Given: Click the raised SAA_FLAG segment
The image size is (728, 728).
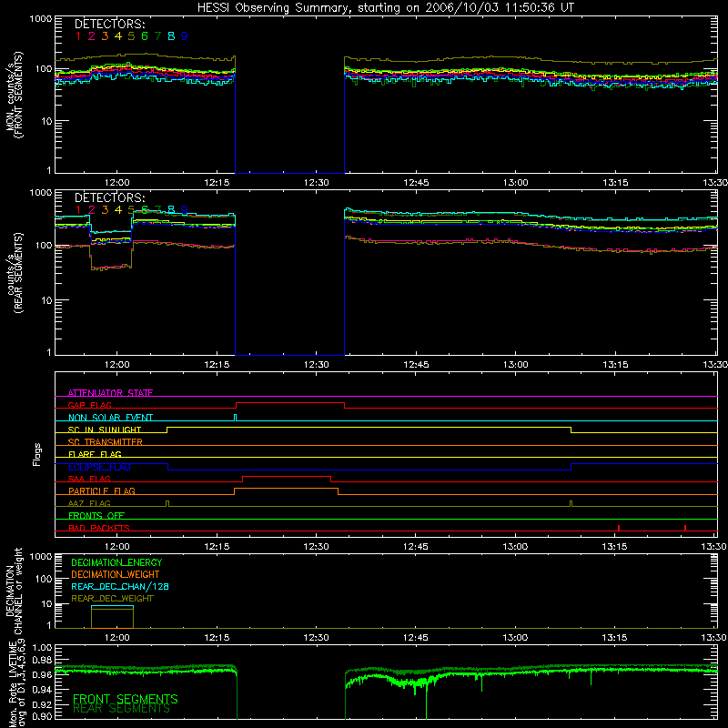Looking at the screenshot, I should (287, 476).
